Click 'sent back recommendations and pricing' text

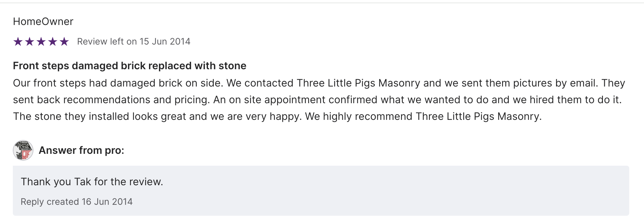tap(111, 100)
